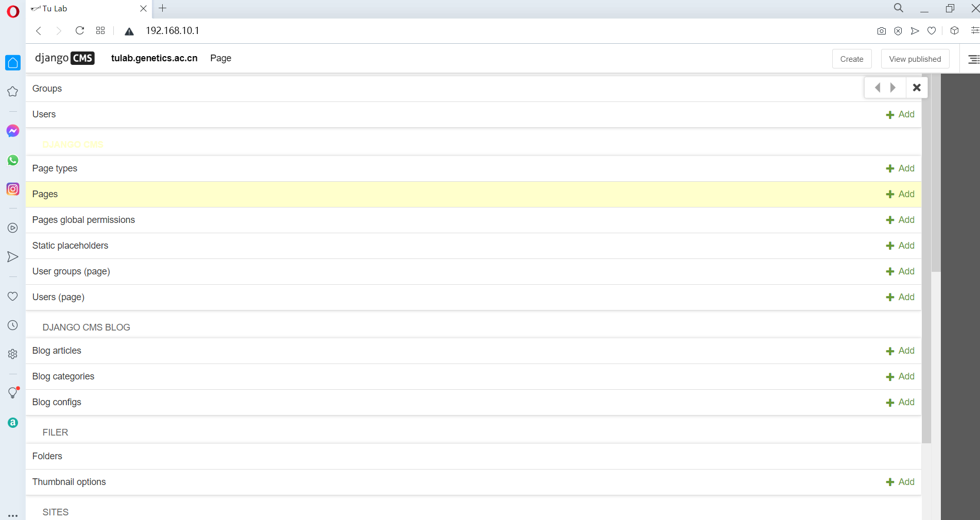Open Messenger from the sidebar
The width and height of the screenshot is (980, 520).
click(x=12, y=131)
